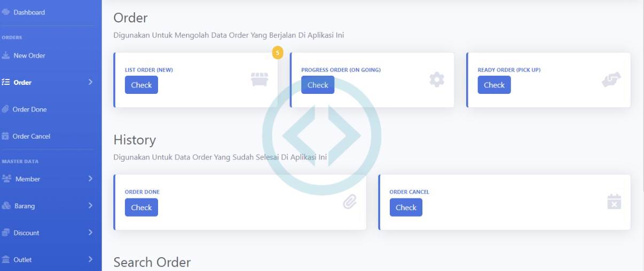Expand the Member menu chevron
The height and width of the screenshot is (271, 644).
[x=90, y=179]
